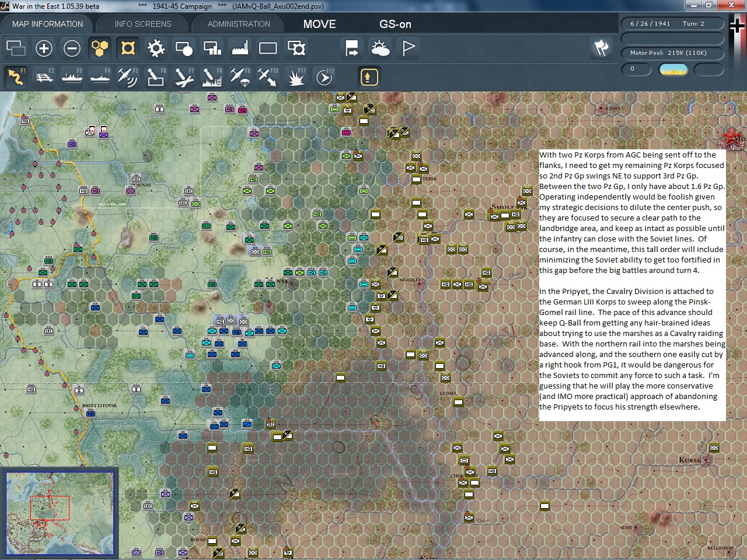Click the zoom out map button
Screen dimensions: 747x560
[72, 48]
